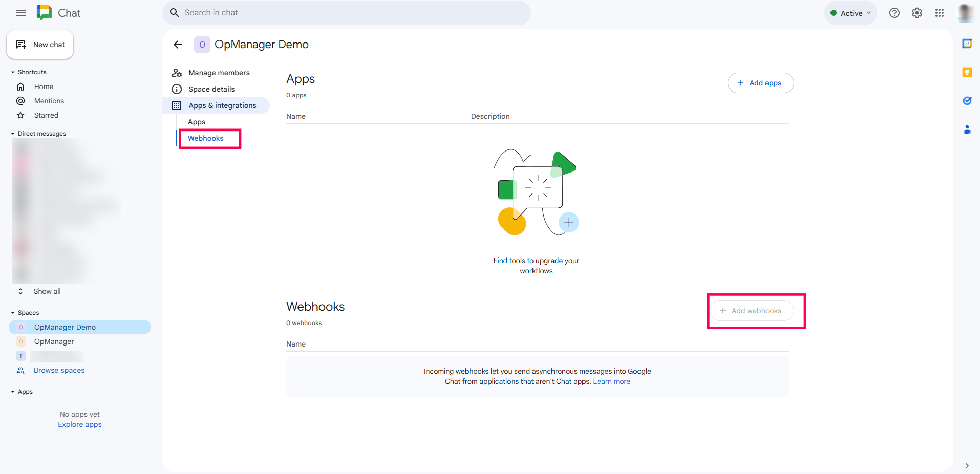Click the Name column header under Apps

pyautogui.click(x=296, y=116)
